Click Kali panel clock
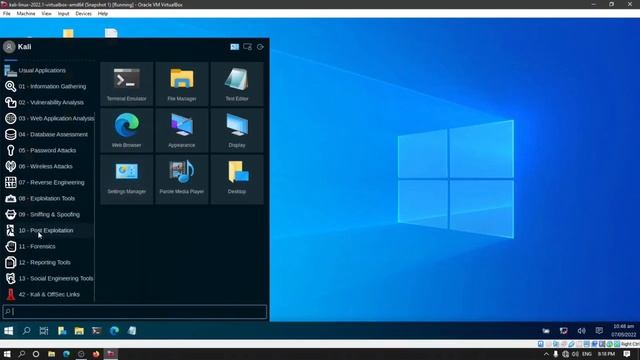The height and width of the screenshot is (360, 640). [623, 330]
